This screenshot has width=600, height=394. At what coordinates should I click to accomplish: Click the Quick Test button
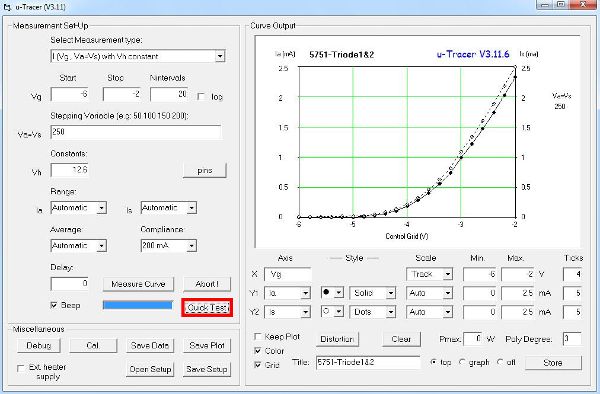207,308
